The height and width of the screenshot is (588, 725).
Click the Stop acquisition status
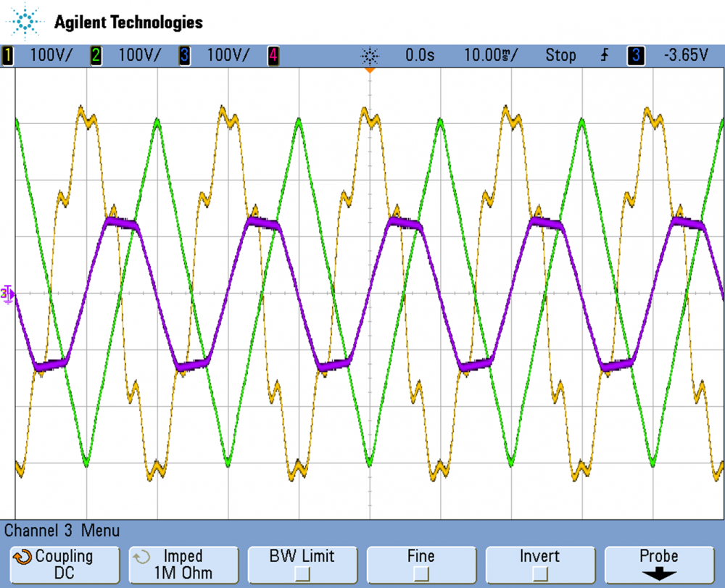tap(560, 55)
